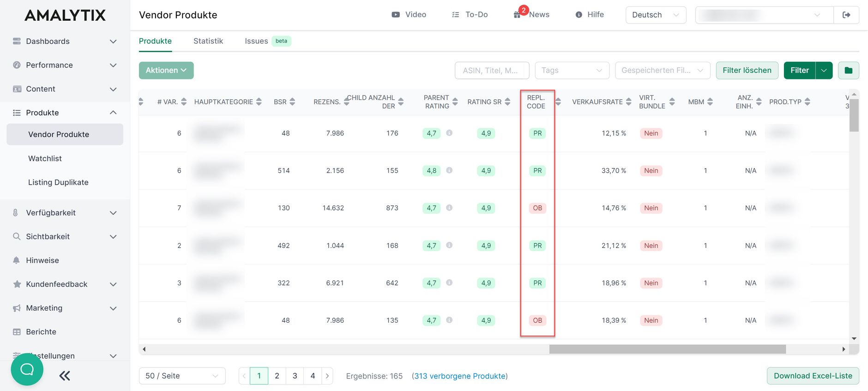
Task: Open the Tags dropdown
Action: click(572, 70)
